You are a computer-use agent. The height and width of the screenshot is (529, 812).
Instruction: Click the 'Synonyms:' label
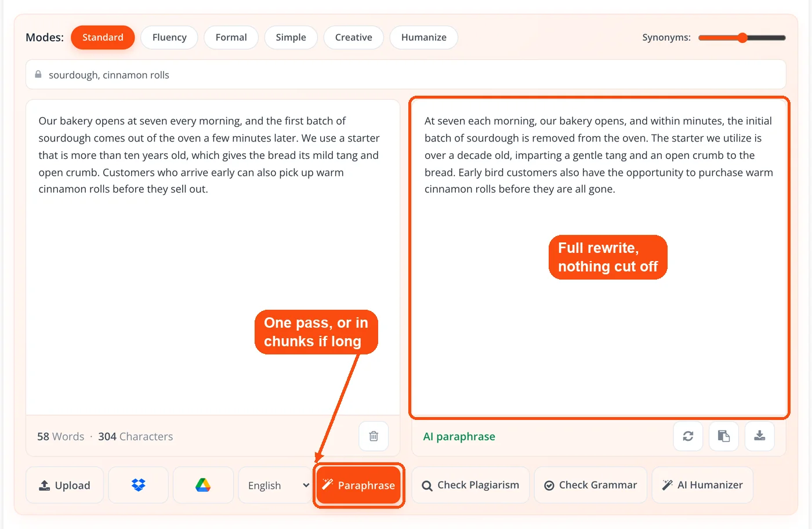pyautogui.click(x=666, y=37)
